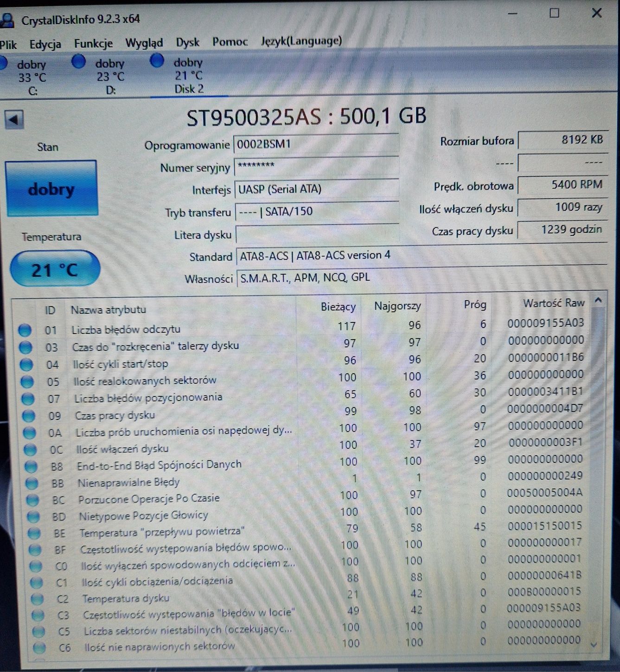
Task: Click the Nazwa atrybutu column header
Action: point(109,310)
